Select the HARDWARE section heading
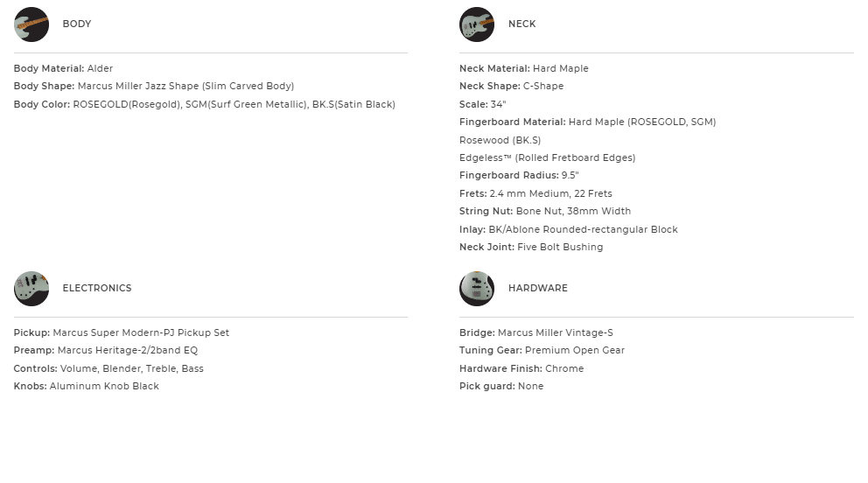Screen dimensions: 868x483 (x=538, y=289)
